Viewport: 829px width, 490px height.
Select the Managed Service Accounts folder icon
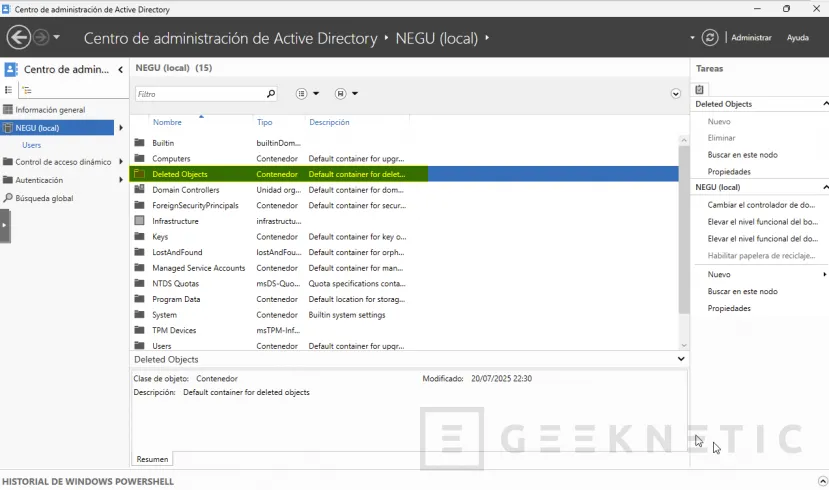[140, 267]
